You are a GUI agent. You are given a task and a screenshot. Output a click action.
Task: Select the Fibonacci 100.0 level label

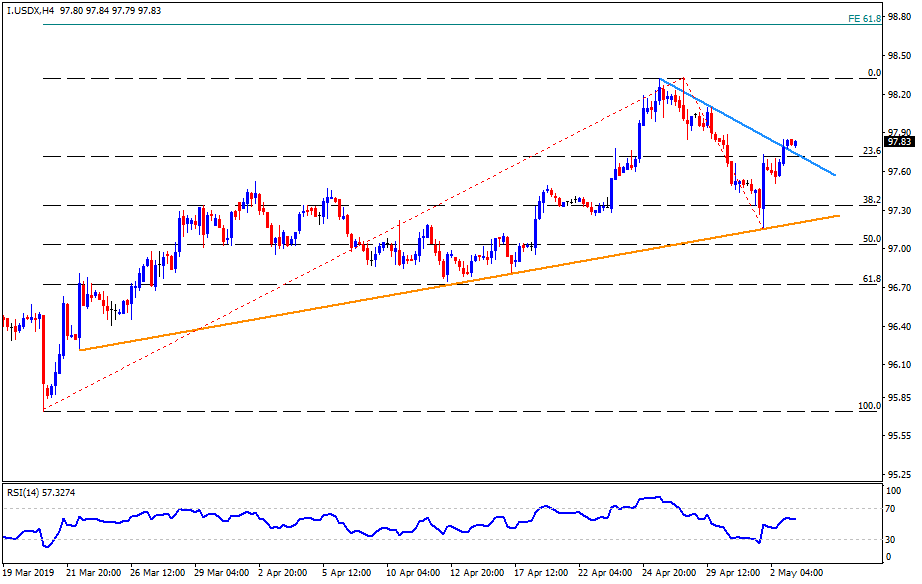click(869, 406)
